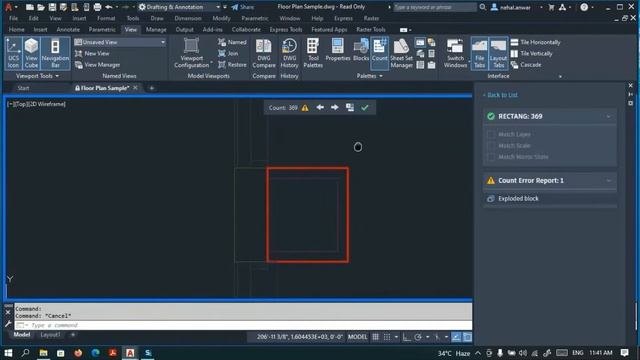This screenshot has width=640, height=360.
Task: Click Back to List link
Action: 500,95
